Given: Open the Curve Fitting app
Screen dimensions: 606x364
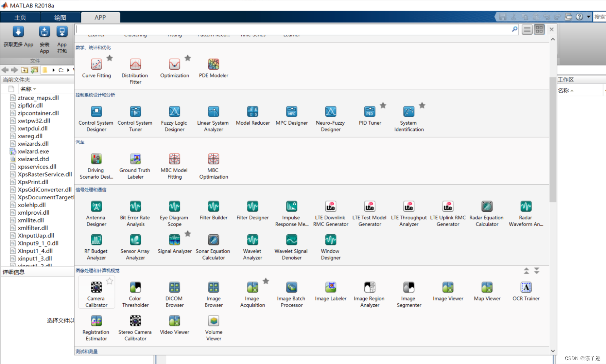Looking at the screenshot, I should tap(96, 68).
